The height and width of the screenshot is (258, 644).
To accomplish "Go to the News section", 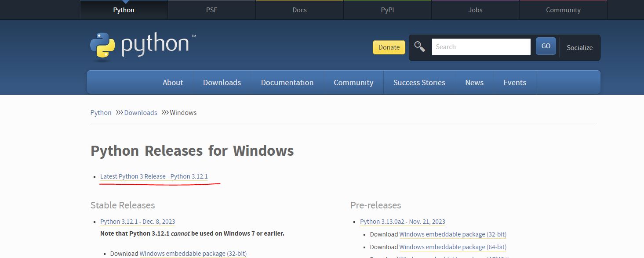I will tap(474, 82).
